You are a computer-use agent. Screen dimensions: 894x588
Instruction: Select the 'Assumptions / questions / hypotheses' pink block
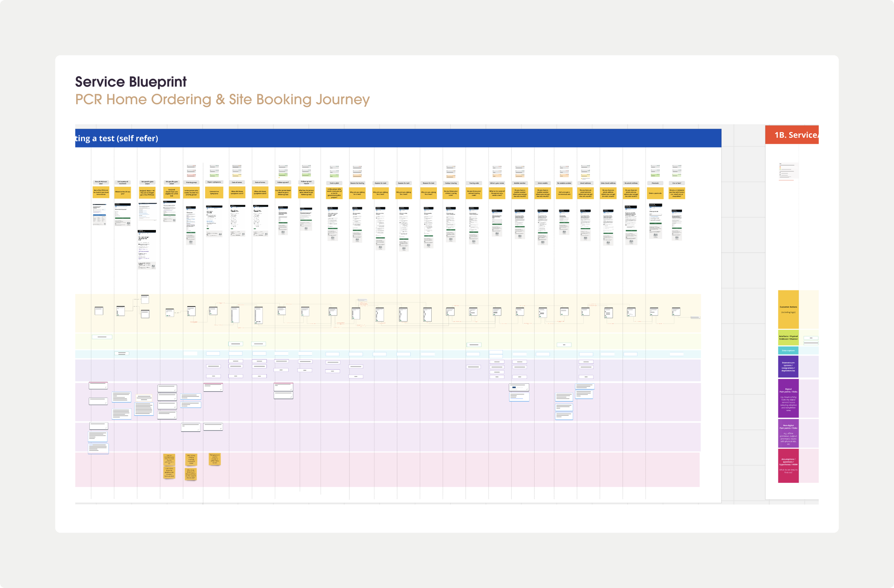[788, 466]
